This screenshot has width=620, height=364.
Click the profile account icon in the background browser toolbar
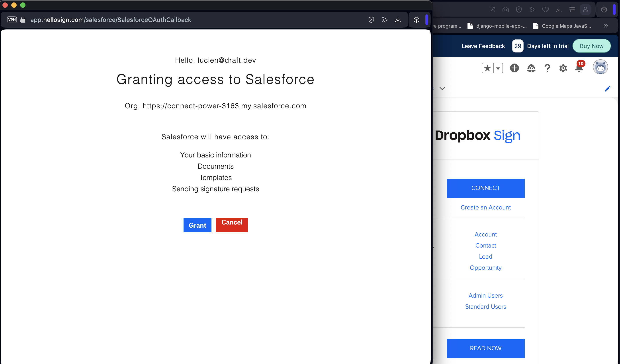tap(585, 10)
